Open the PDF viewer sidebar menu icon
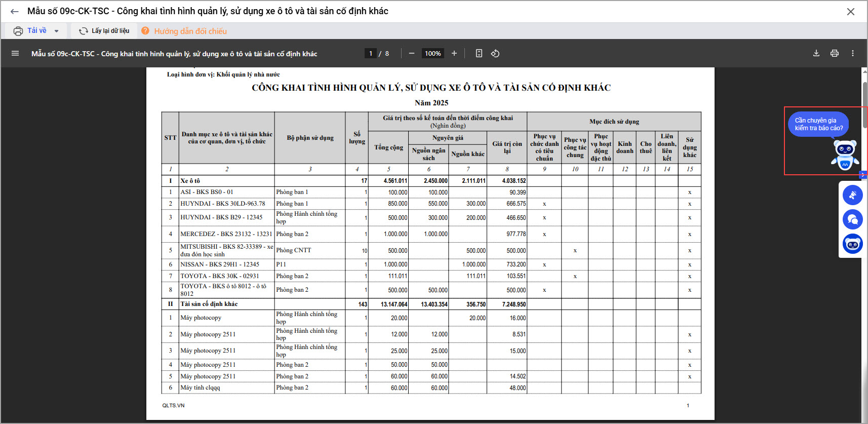 pyautogui.click(x=15, y=53)
